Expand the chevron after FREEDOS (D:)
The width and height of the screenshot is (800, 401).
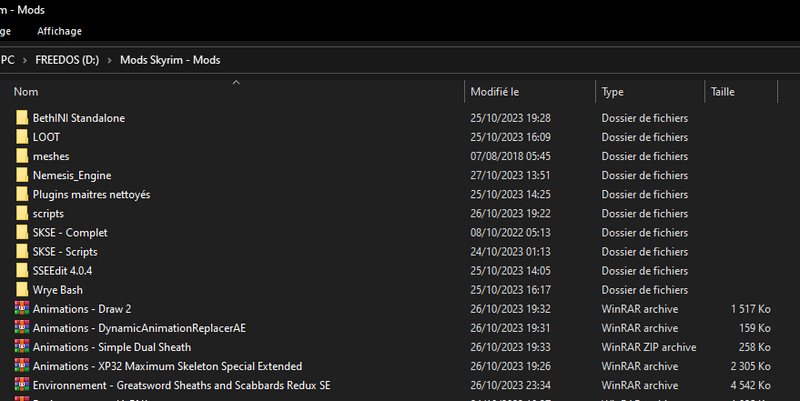pos(111,60)
